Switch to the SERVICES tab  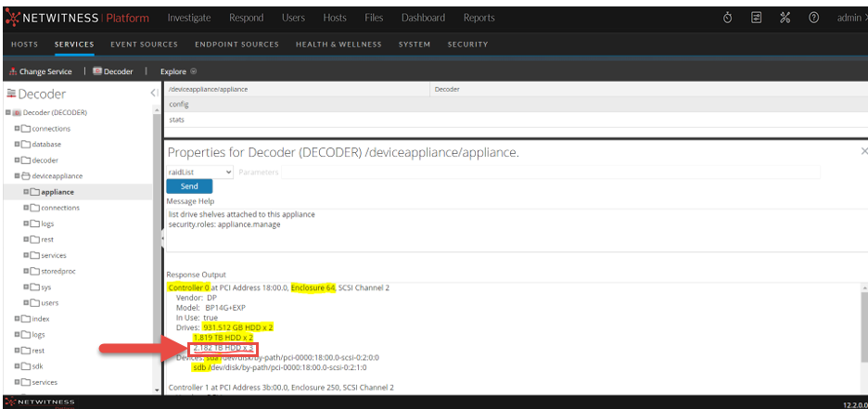74,45
